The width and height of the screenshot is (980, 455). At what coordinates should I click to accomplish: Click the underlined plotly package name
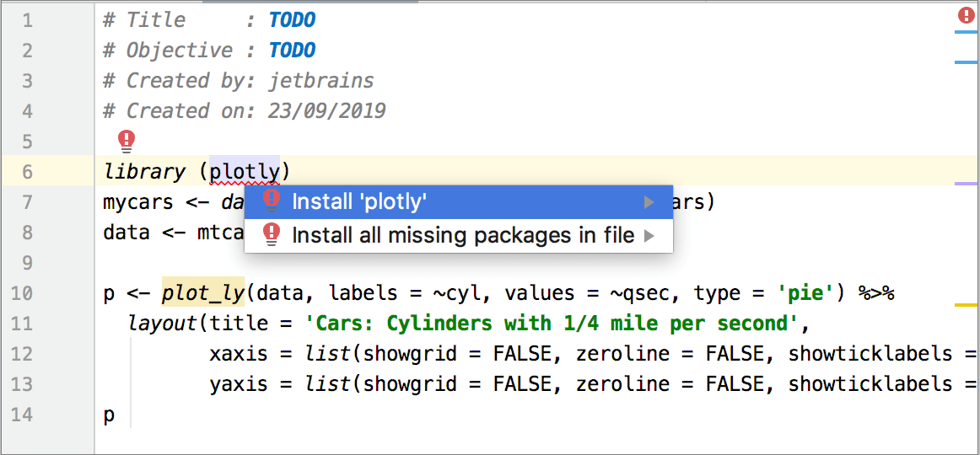pos(244,172)
